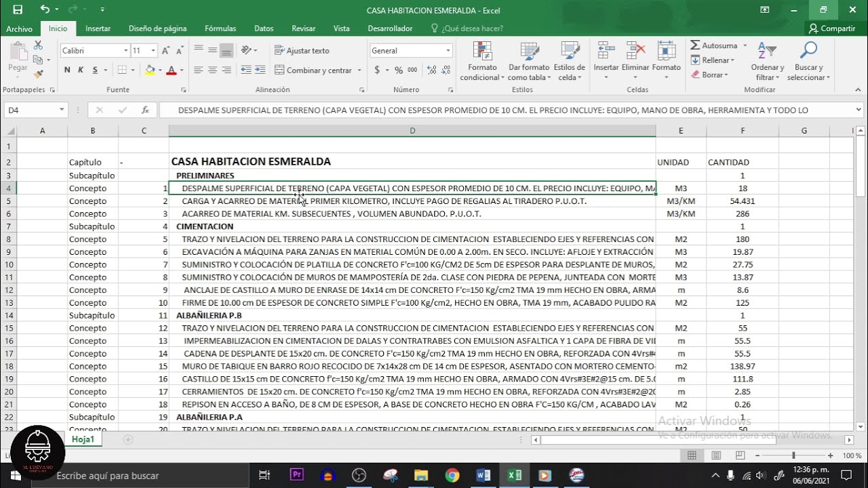
Task: Align text to the middle of the cell
Action: click(212, 50)
